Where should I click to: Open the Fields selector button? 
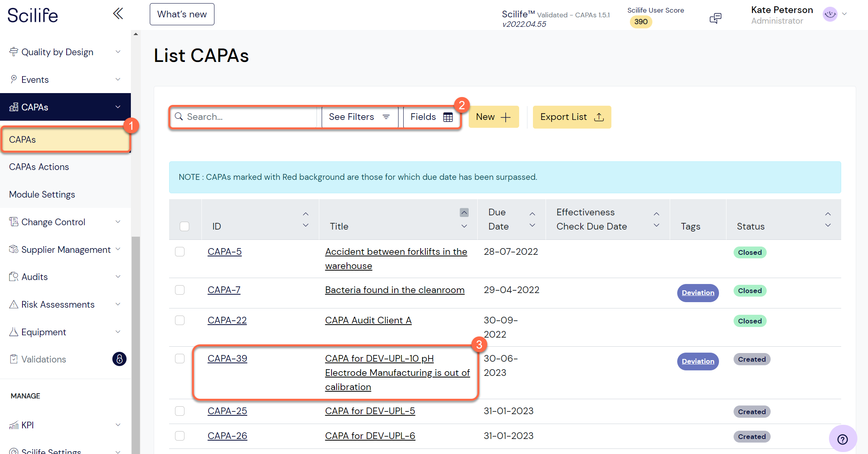[432, 117]
